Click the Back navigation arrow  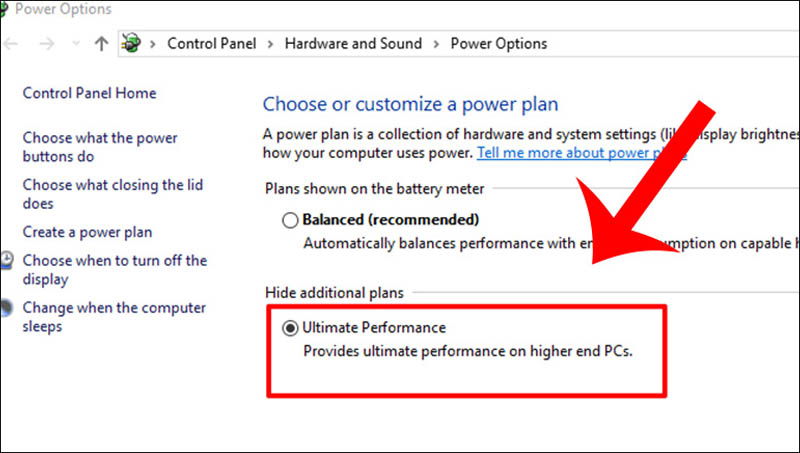10,43
